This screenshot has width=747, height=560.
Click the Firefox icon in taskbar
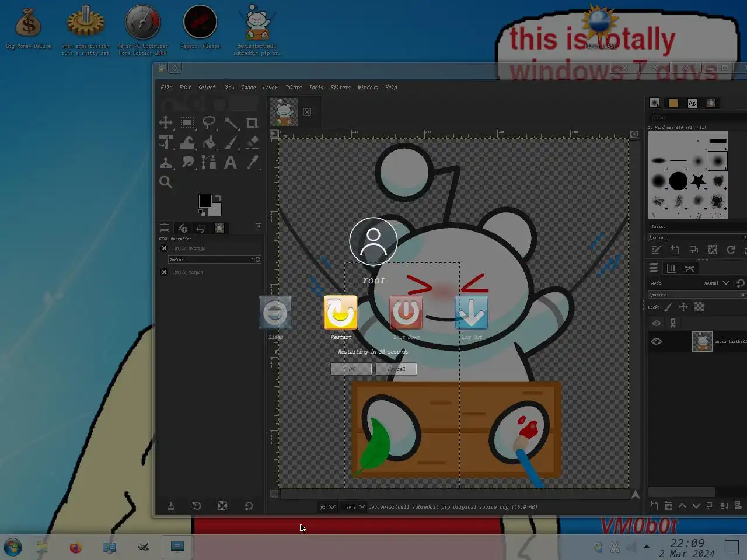[x=76, y=547]
